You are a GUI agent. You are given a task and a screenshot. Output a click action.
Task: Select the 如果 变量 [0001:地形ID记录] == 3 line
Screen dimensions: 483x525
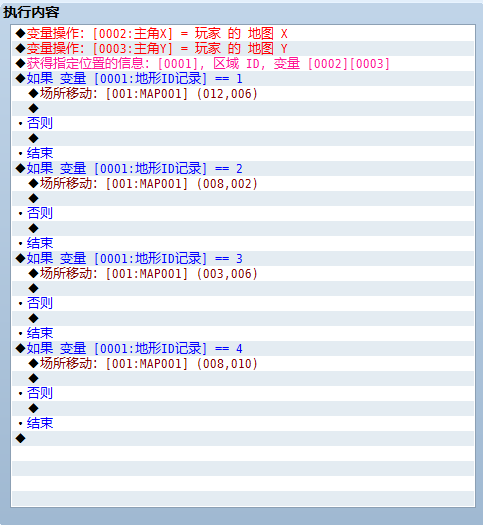(243, 258)
